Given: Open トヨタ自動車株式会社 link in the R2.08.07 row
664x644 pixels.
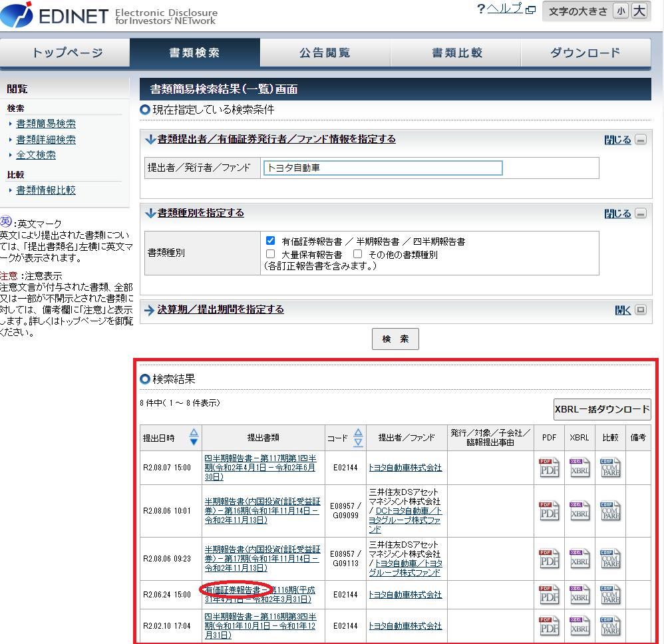Looking at the screenshot, I should tap(405, 468).
